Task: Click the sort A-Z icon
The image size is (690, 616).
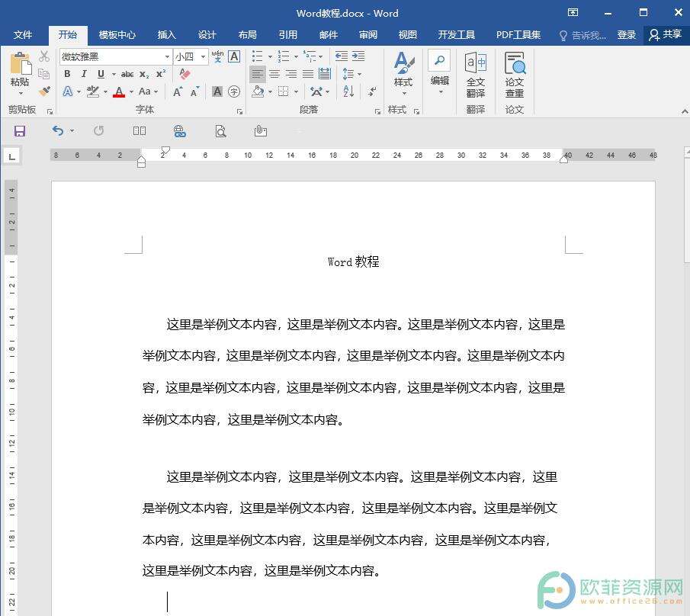Action: coord(348,91)
